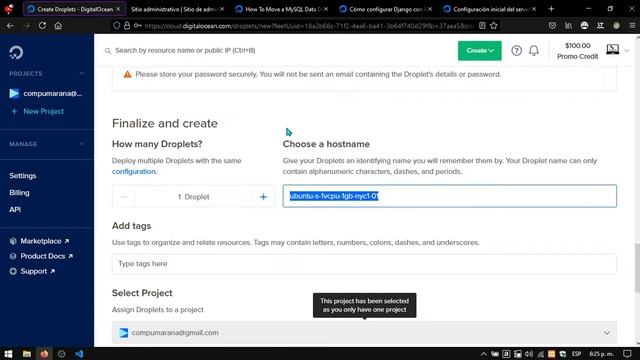Open the account dropdown chevron beside the avatar
Viewport: 640px width, 360px height.
pos(627,51)
